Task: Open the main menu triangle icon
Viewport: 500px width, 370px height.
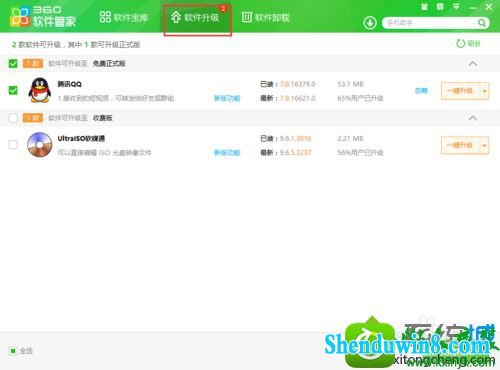Action: point(456,7)
